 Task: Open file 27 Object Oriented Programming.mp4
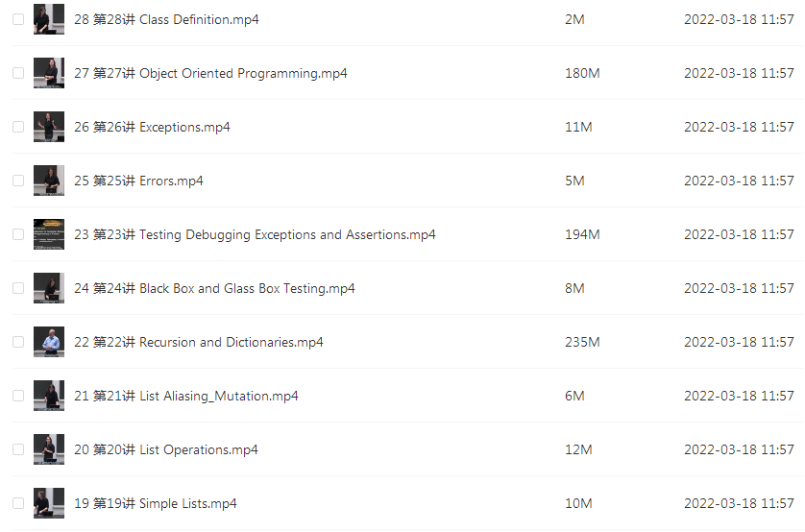point(210,73)
